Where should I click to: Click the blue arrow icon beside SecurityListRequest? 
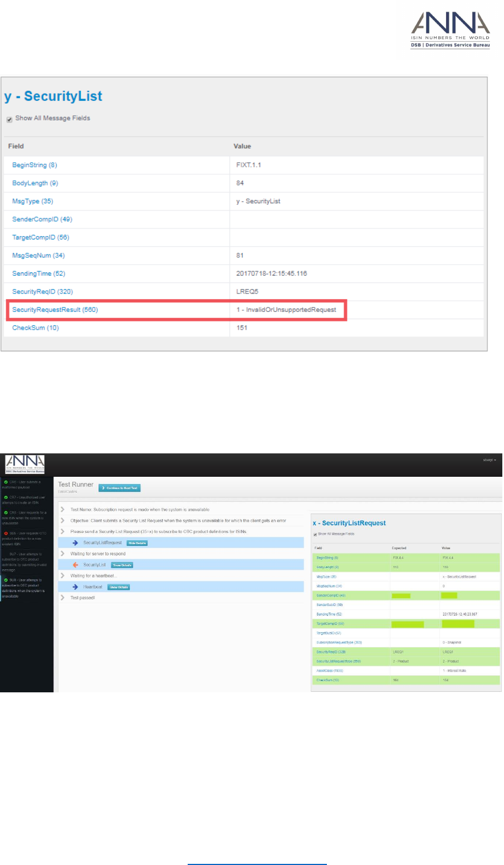tap(75, 543)
